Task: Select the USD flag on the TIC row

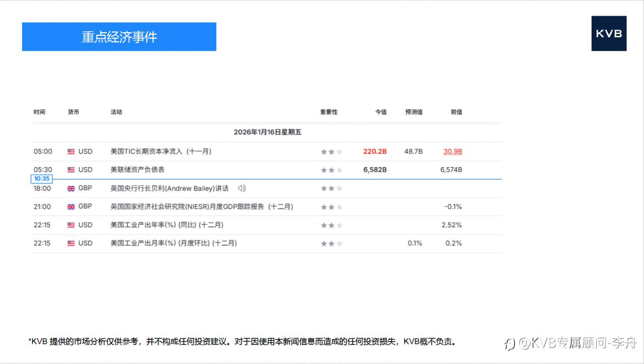Action: [x=71, y=151]
